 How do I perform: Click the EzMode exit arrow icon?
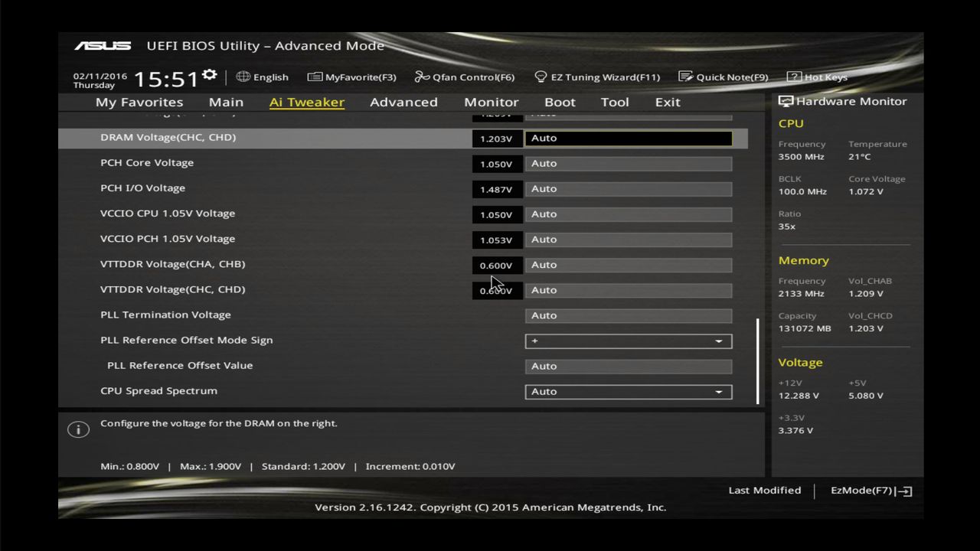(x=905, y=491)
